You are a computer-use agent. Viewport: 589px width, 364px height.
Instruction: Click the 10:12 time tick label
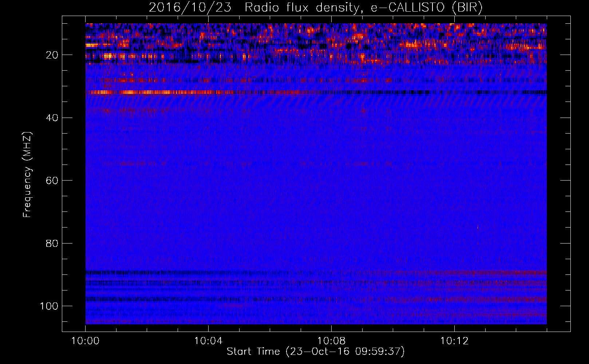(x=454, y=341)
